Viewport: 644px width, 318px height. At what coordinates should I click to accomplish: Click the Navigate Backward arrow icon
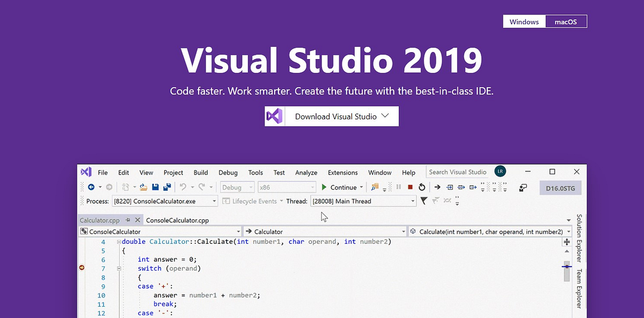tap(91, 186)
